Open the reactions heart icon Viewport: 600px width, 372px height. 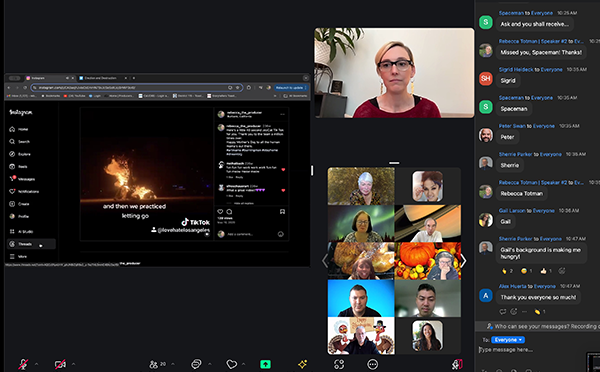[232, 364]
